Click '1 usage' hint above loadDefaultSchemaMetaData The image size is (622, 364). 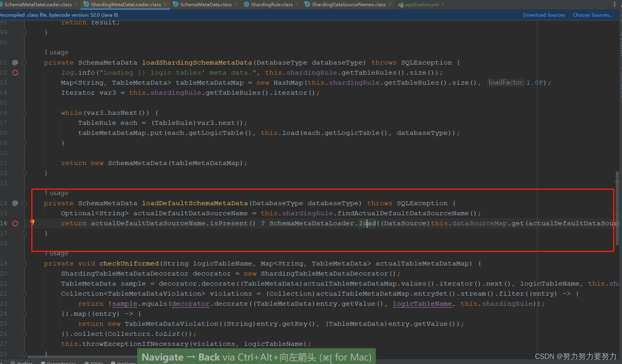coord(56,193)
